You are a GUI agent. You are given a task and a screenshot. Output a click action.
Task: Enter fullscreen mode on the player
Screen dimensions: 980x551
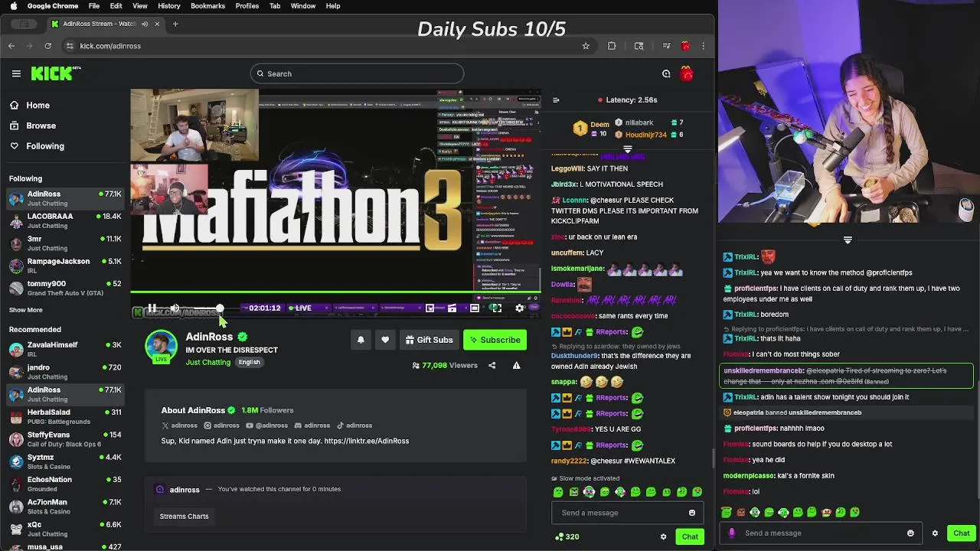point(496,308)
